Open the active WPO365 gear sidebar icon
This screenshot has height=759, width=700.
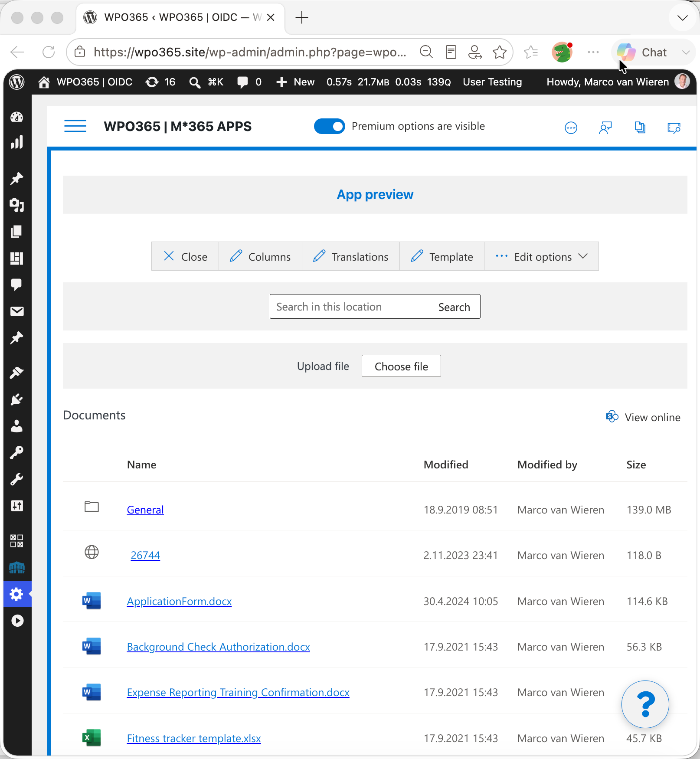pyautogui.click(x=17, y=594)
